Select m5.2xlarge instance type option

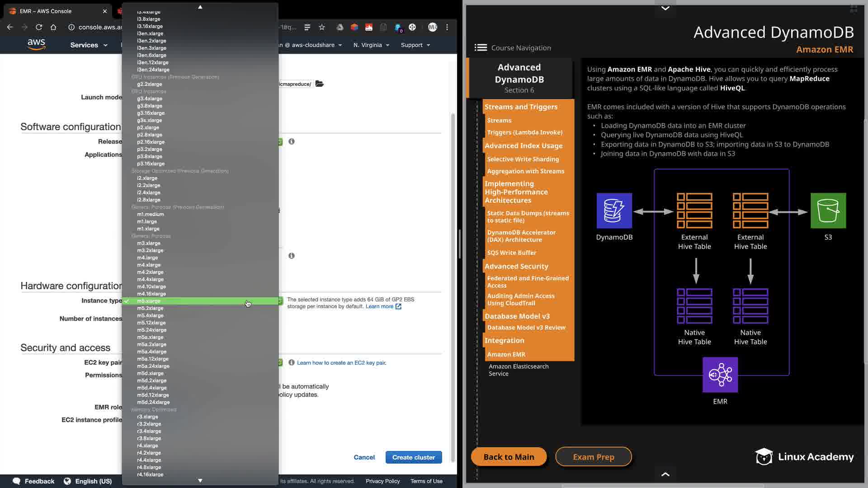click(150, 308)
